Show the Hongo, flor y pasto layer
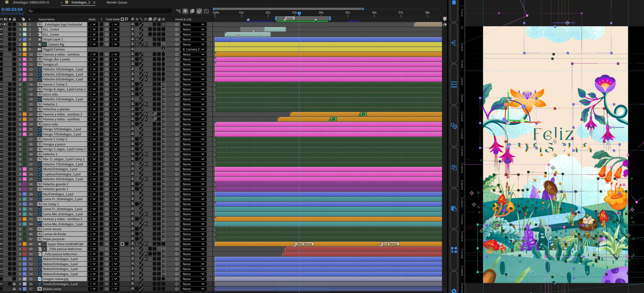Image resolution: width=644 pixels, height=293 pixels. coord(1,59)
